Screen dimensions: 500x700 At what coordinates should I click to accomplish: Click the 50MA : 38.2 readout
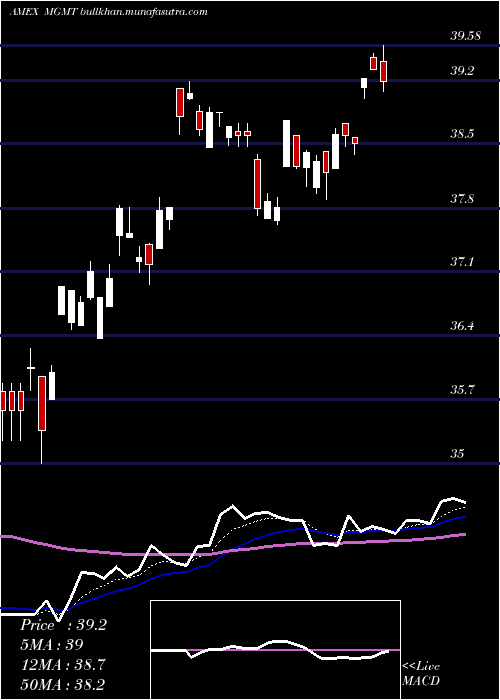click(62, 684)
